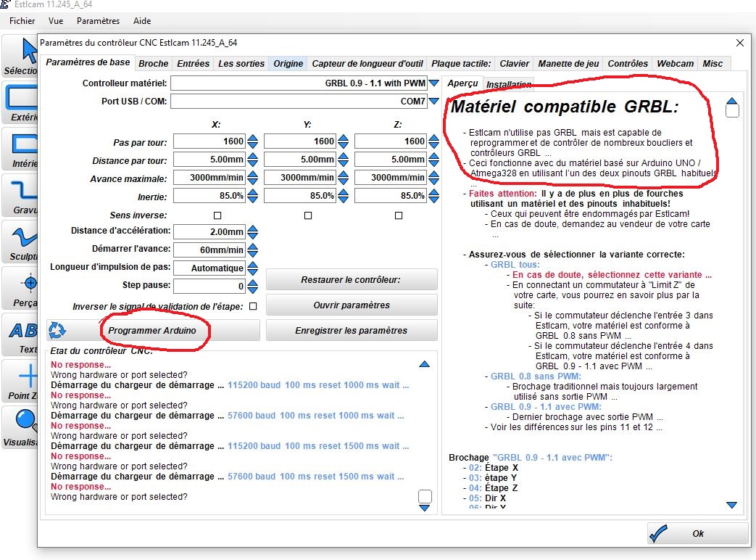Select the arrow Sélection tool
Image resolution: width=756 pixels, height=560 pixels.
[20, 55]
